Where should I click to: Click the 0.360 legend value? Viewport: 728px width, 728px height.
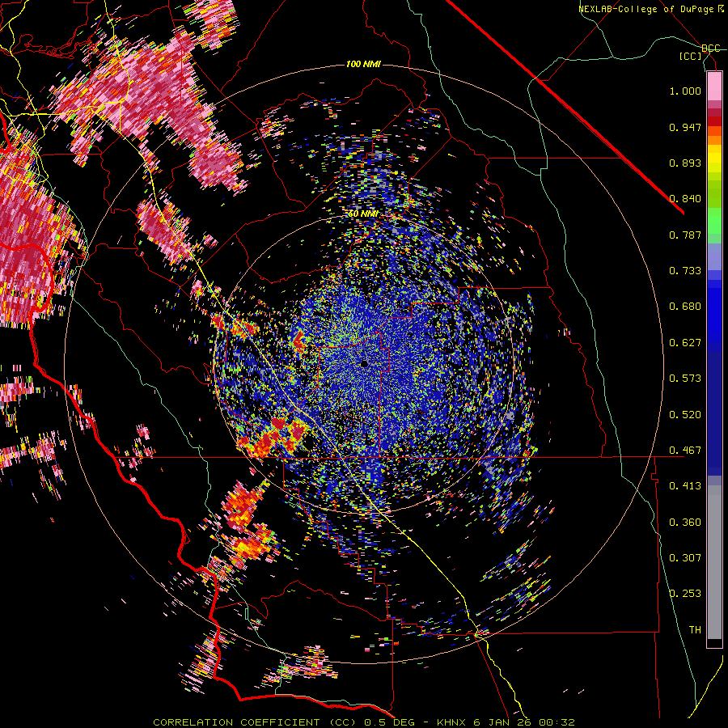(685, 523)
